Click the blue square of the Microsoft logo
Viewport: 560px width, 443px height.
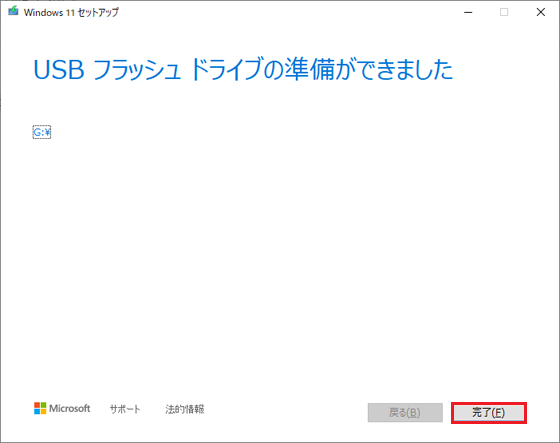(x=37, y=411)
